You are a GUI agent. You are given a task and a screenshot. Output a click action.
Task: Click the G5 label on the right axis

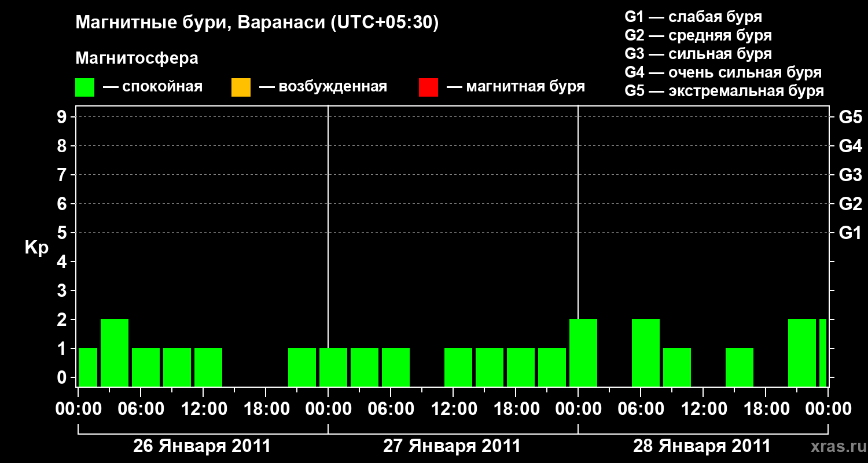click(850, 117)
